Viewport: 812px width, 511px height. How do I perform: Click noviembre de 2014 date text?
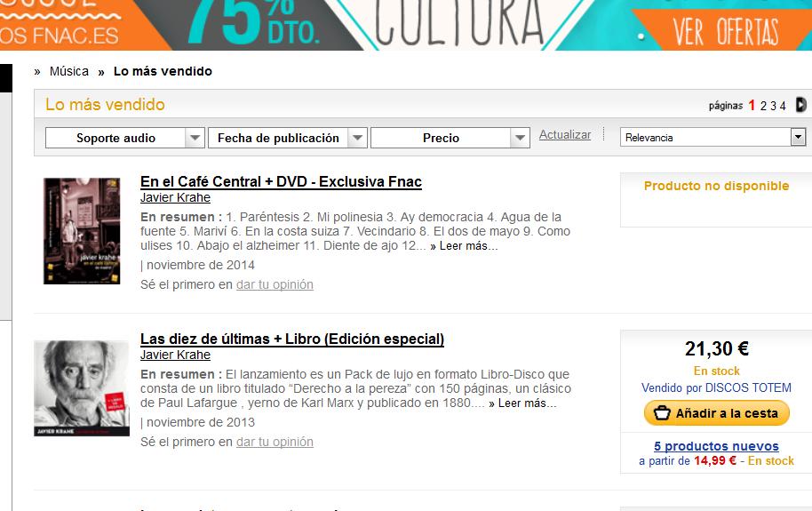tap(201, 266)
